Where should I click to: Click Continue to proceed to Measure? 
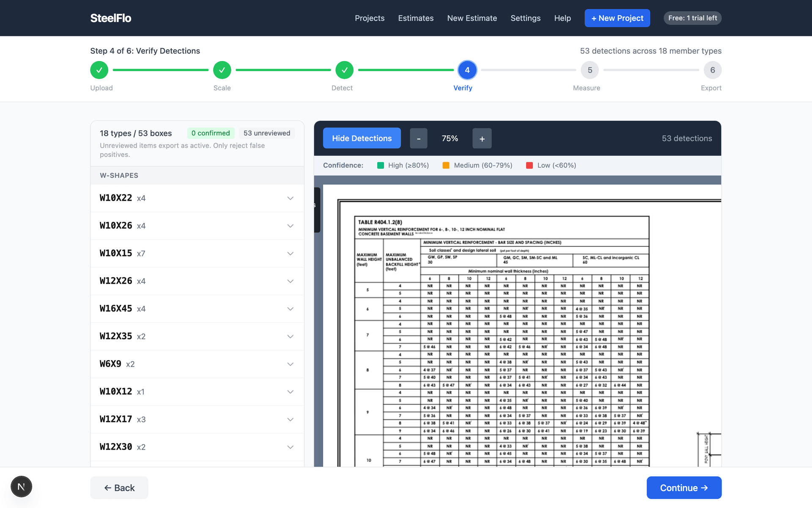[x=684, y=487]
